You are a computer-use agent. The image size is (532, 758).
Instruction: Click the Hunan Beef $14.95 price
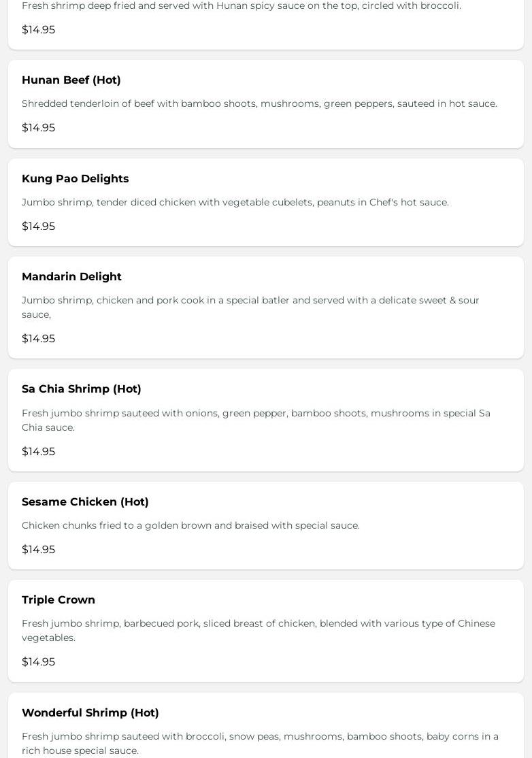coord(39,128)
